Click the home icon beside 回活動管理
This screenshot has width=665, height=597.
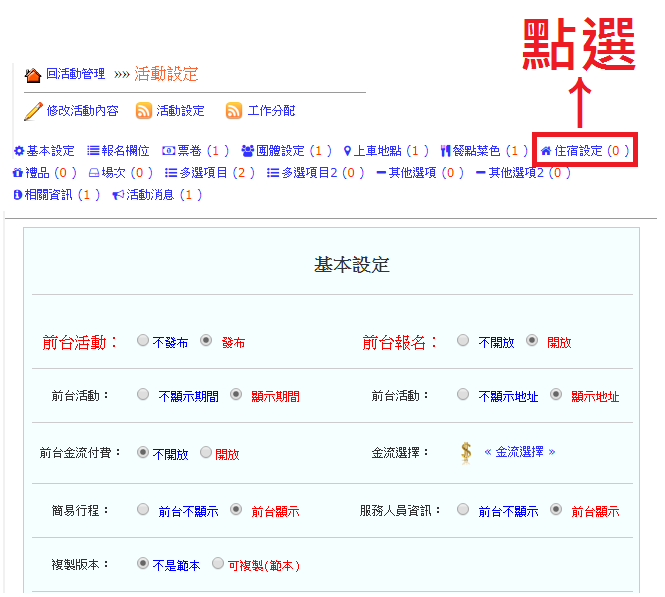[33, 75]
